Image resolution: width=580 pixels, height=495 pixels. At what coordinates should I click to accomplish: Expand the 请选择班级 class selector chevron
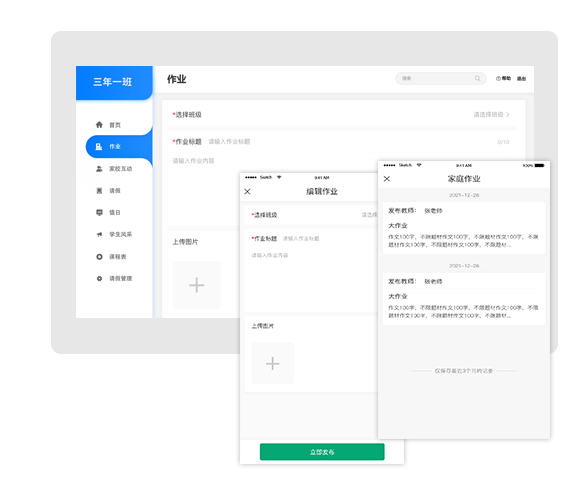[508, 115]
